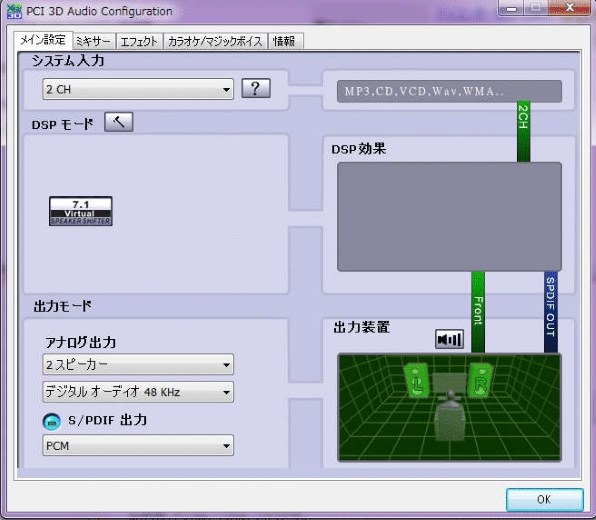Expand the PCM S/PDIF output dropdown
The width and height of the screenshot is (596, 520).
(x=138, y=445)
